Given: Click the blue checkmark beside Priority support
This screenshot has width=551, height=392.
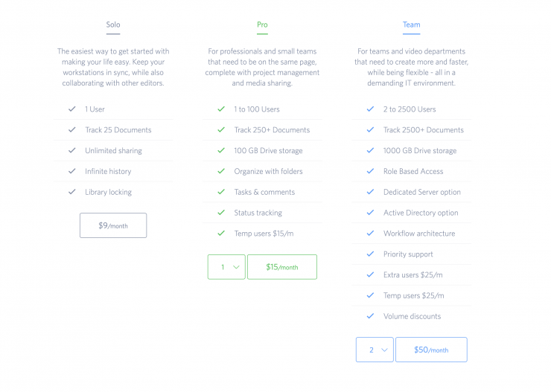Looking at the screenshot, I should pos(370,254).
